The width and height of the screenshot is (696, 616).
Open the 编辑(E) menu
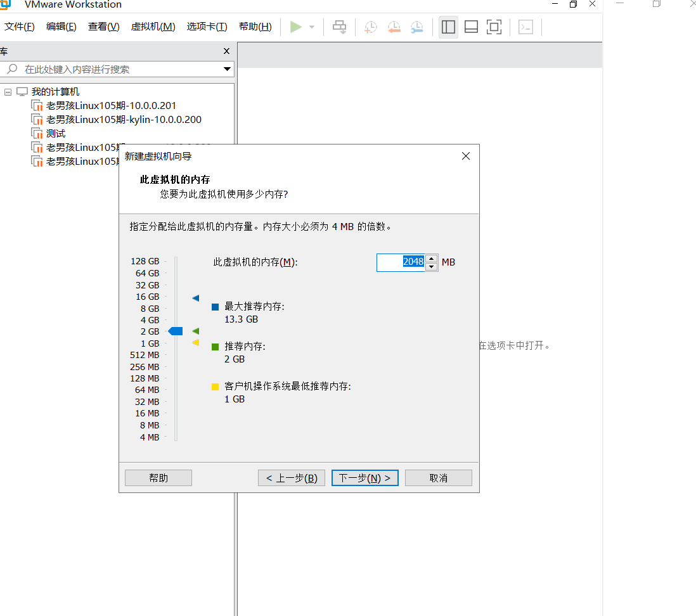[61, 27]
